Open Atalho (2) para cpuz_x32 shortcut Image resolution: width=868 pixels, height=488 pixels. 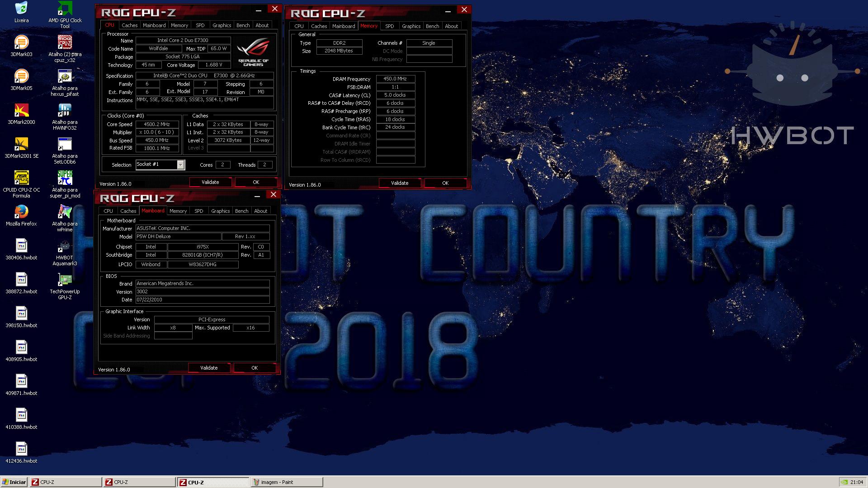(65, 42)
